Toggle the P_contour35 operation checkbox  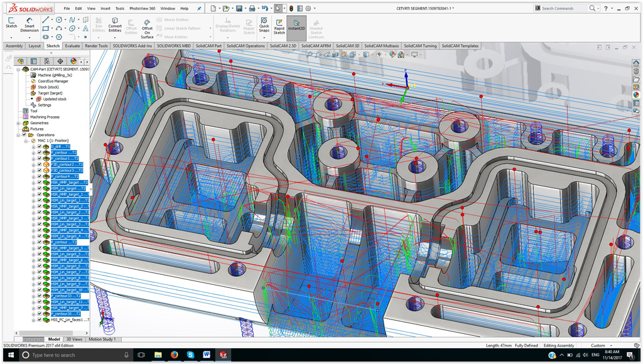(40, 314)
